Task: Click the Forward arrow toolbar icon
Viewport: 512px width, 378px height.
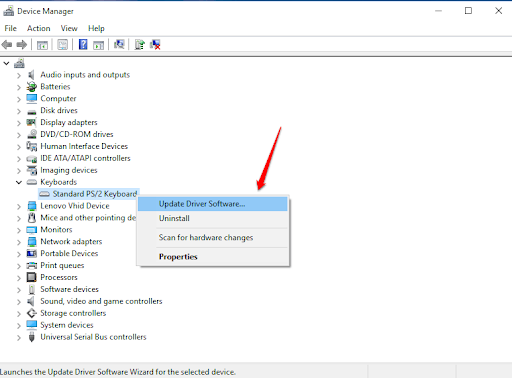Action: 22,44
